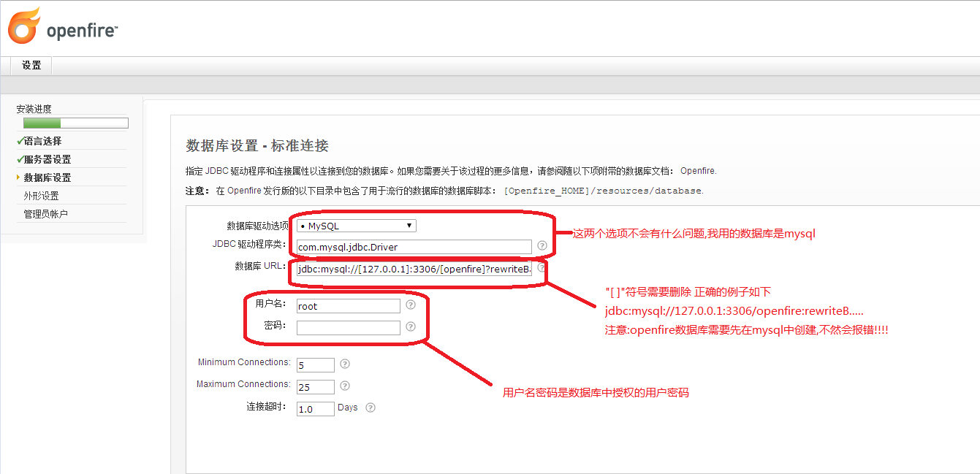Focus the 连接超时 field showing 1.0
The height and width of the screenshot is (474, 980).
(316, 409)
